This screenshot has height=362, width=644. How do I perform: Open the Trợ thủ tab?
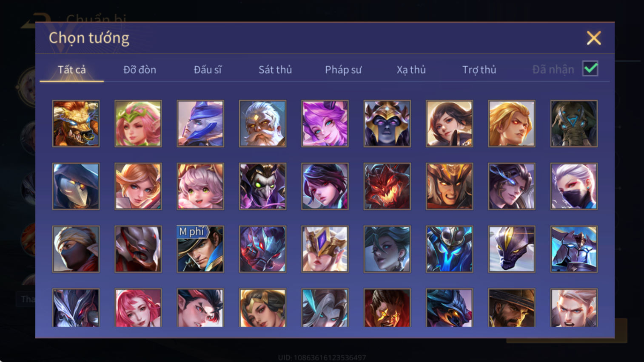click(479, 70)
